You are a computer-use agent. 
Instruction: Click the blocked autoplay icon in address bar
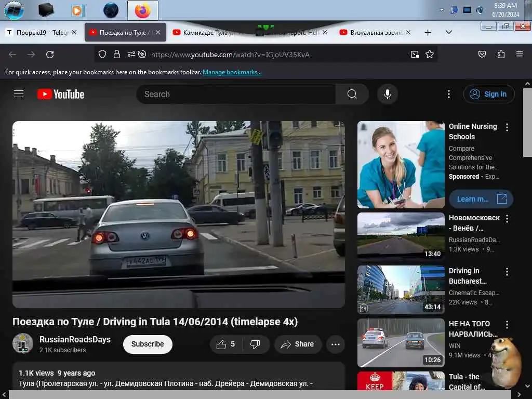142,54
